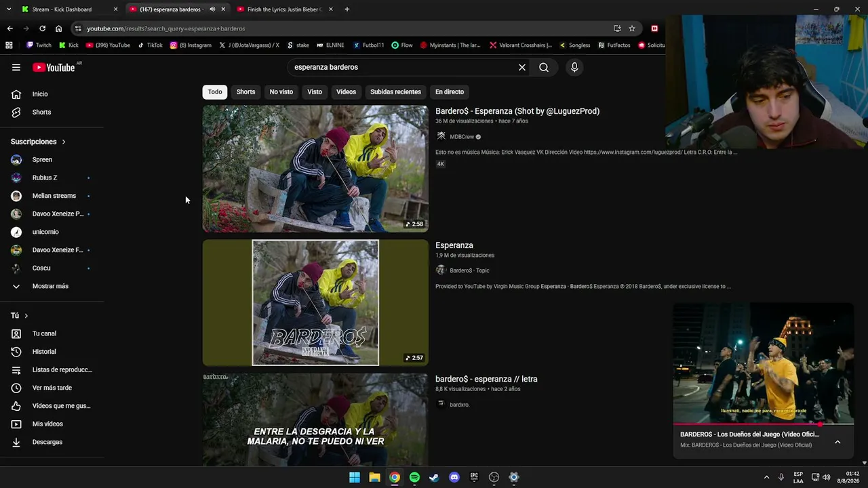Open a new browser tab
This screenshot has height=488, width=868.
(347, 9)
